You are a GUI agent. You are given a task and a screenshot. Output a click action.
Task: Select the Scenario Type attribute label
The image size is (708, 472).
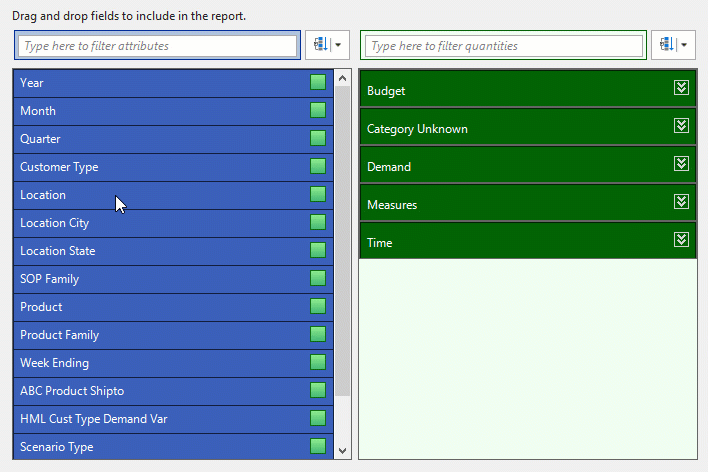click(57, 447)
